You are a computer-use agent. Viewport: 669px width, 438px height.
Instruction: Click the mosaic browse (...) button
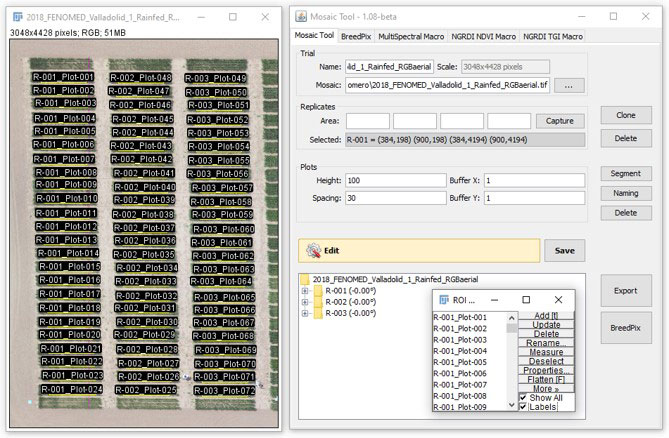click(x=569, y=85)
